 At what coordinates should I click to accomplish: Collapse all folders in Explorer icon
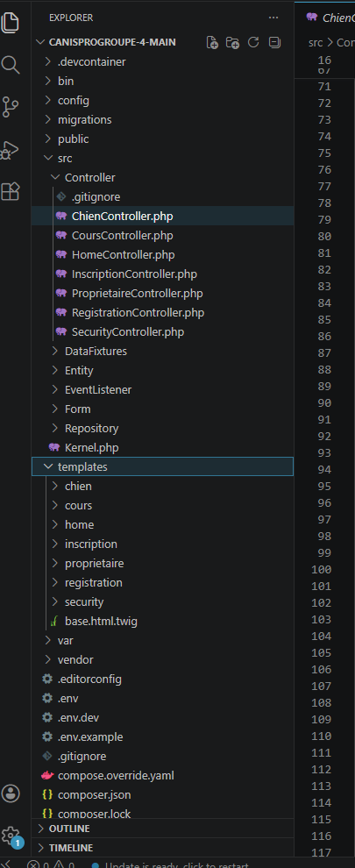274,43
